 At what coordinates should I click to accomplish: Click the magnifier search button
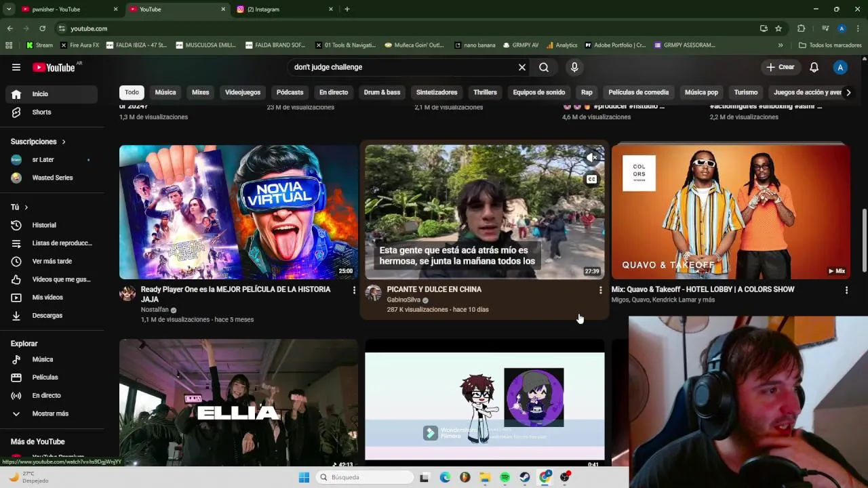click(544, 67)
